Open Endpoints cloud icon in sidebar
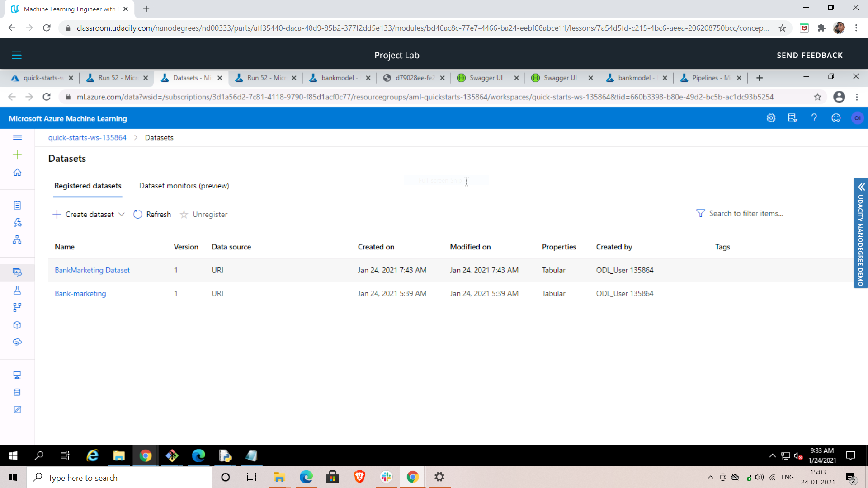The height and width of the screenshot is (488, 868). pyautogui.click(x=17, y=342)
